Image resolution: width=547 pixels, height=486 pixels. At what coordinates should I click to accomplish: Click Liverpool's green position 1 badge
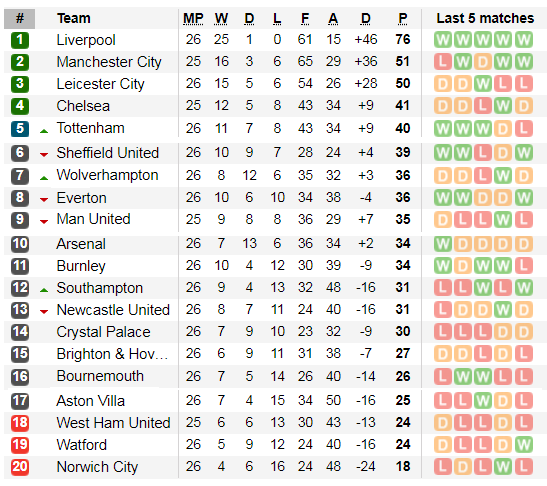coord(20,40)
